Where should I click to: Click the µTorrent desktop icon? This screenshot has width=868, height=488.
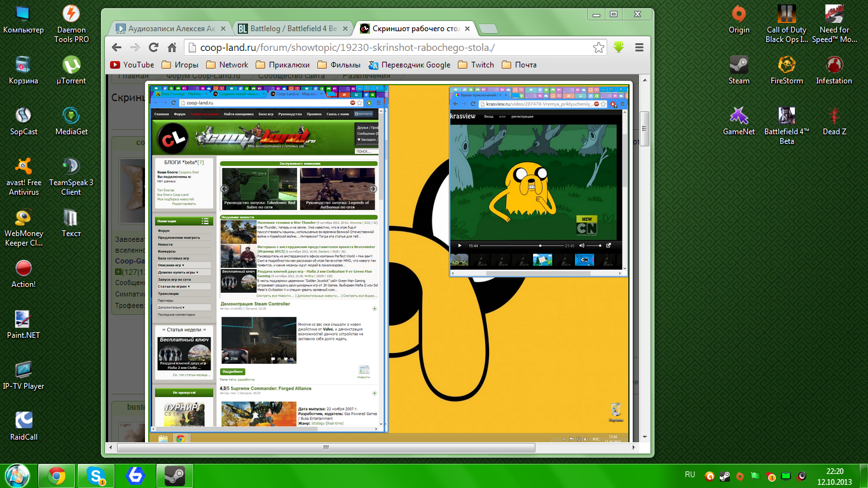[71, 71]
